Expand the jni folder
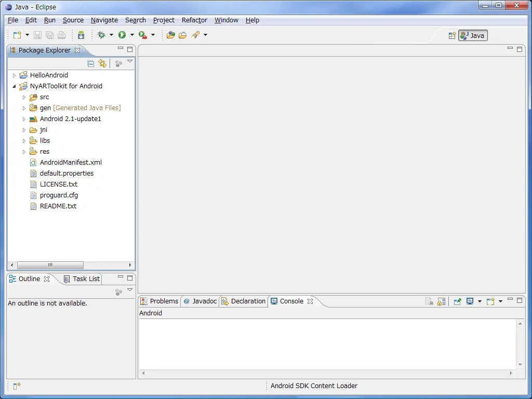Screen dimensions: 532x399 [24, 130]
